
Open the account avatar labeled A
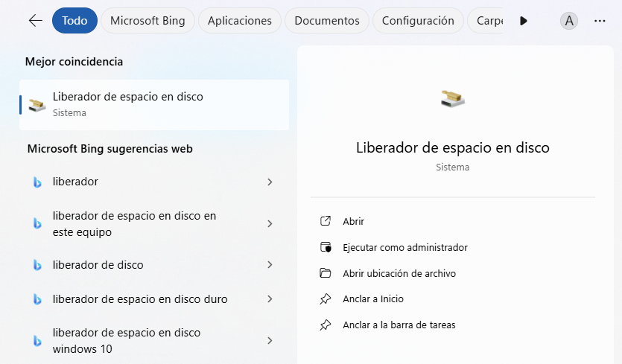coord(569,21)
